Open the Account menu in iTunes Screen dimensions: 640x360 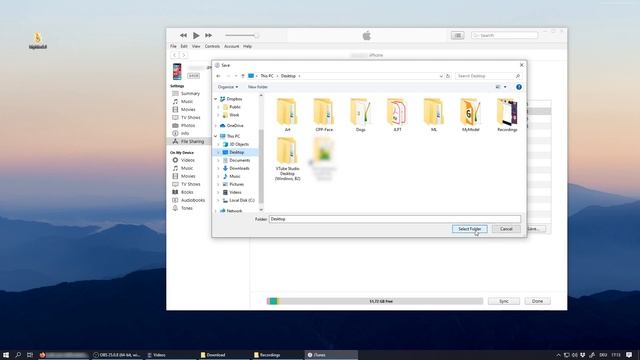(x=231, y=47)
